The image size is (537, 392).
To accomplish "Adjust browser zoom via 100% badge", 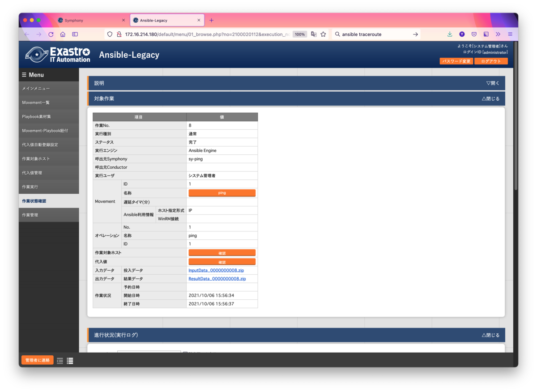I will tap(300, 34).
